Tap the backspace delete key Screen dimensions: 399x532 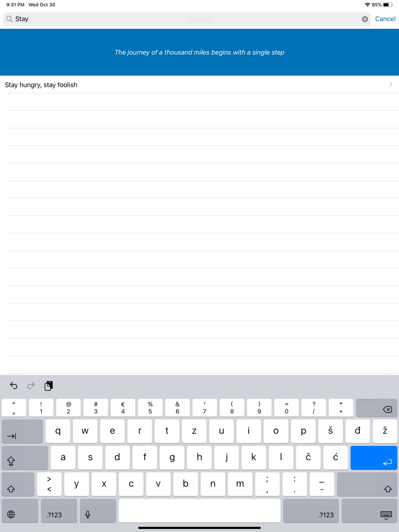(376, 408)
